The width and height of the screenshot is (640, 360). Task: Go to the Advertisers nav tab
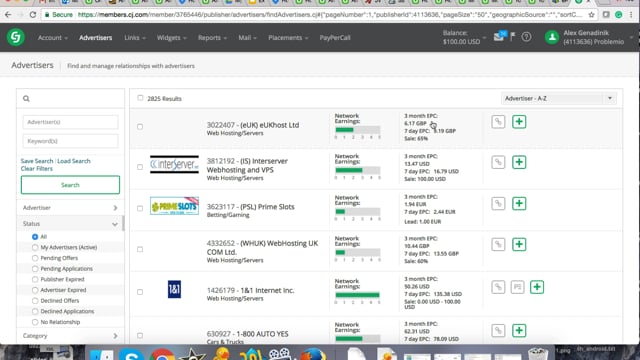(x=96, y=38)
